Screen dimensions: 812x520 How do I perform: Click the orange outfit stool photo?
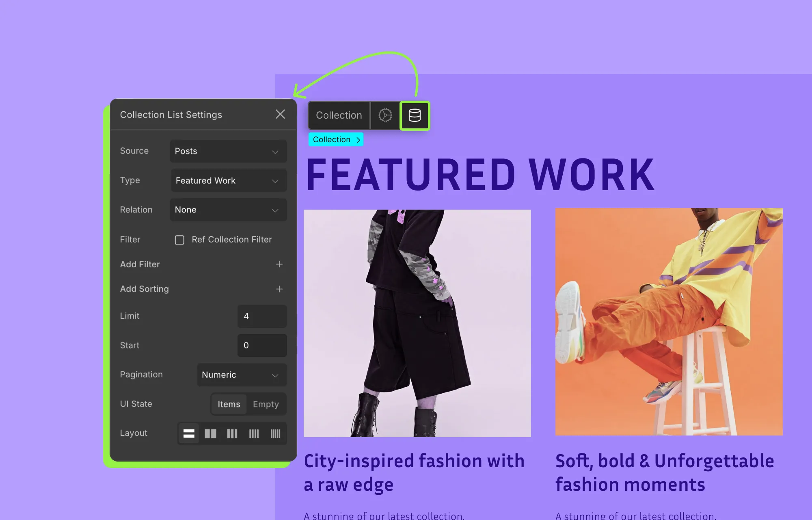click(x=669, y=322)
